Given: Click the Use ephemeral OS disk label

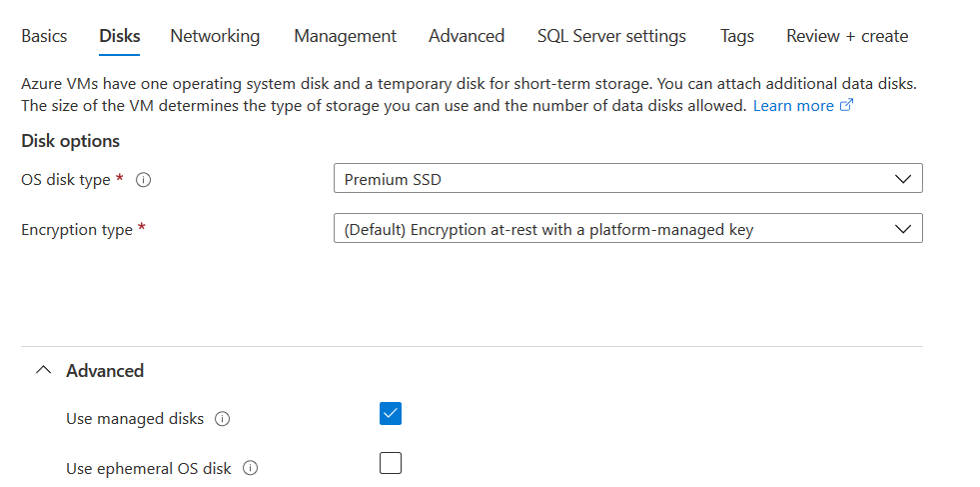Looking at the screenshot, I should point(148,468).
